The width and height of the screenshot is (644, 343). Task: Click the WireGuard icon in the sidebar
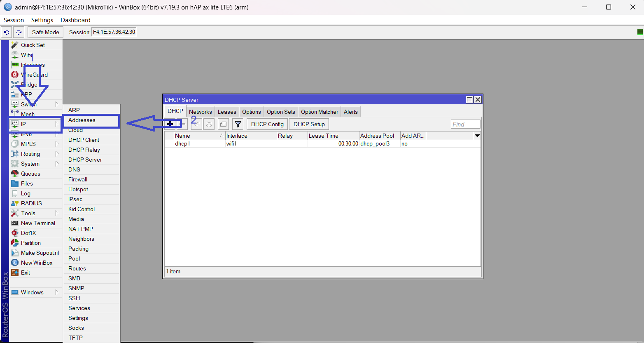(x=15, y=75)
